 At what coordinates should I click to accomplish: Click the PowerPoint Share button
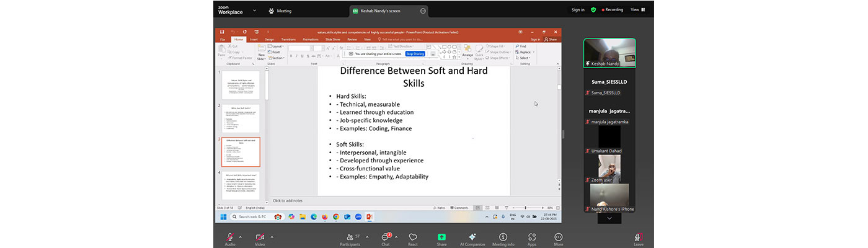pyautogui.click(x=549, y=39)
